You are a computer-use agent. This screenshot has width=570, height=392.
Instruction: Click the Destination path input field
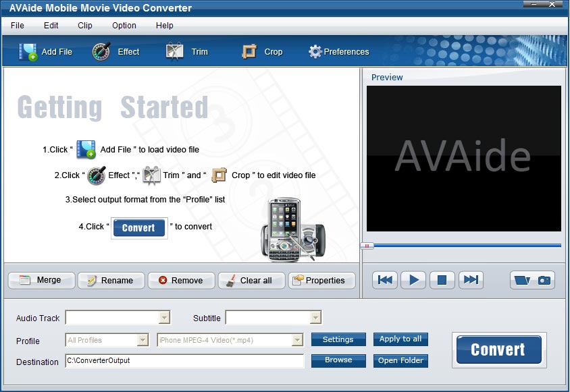[184, 361]
